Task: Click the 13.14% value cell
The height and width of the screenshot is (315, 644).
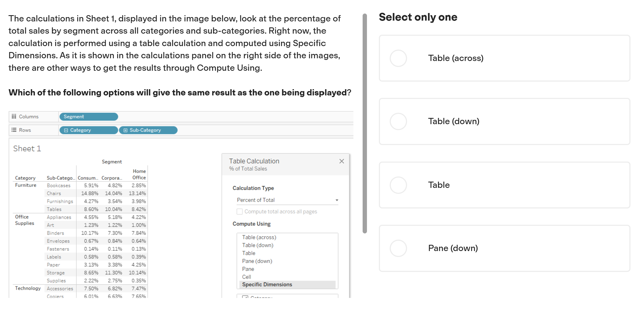Action: (x=137, y=193)
